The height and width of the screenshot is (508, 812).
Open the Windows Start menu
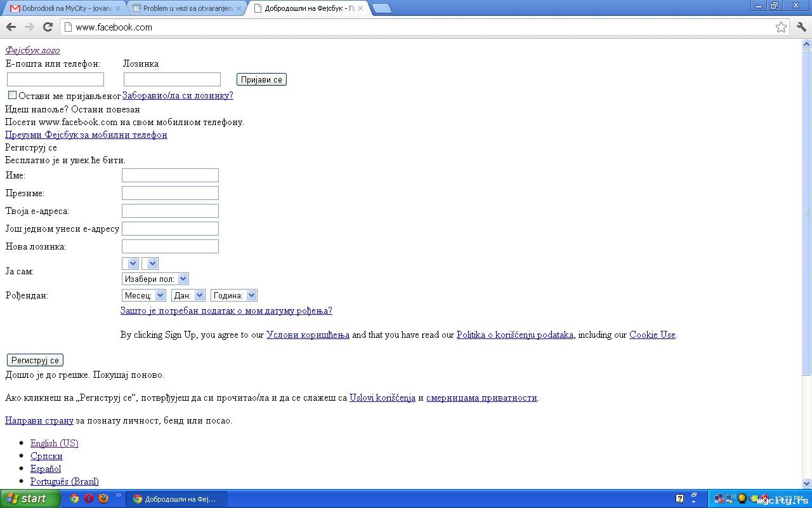click(x=30, y=498)
